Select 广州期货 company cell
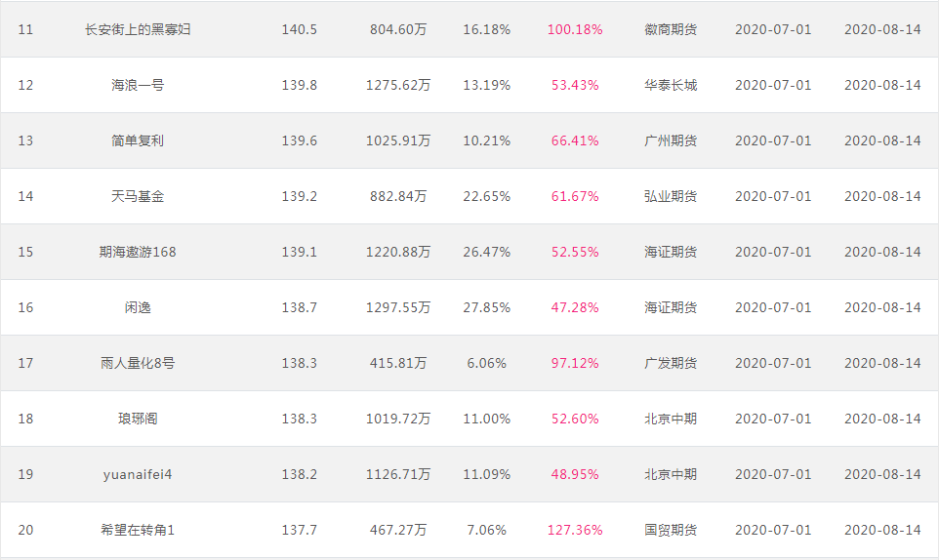Viewport: 939px width, 560px height. (671, 140)
